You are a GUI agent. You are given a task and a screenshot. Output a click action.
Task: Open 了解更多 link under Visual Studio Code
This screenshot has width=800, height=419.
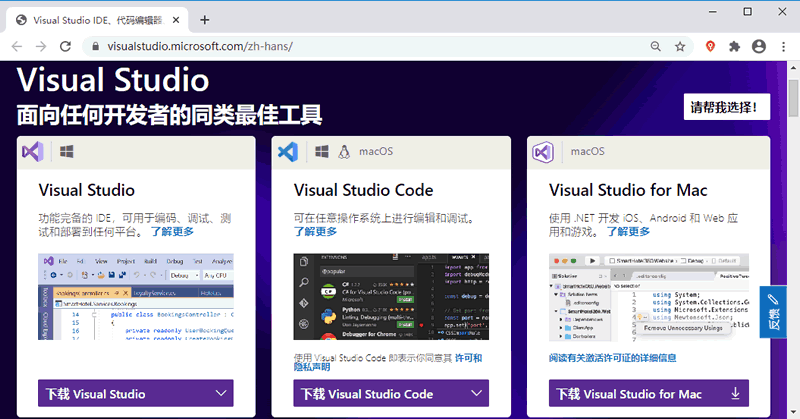(x=315, y=232)
